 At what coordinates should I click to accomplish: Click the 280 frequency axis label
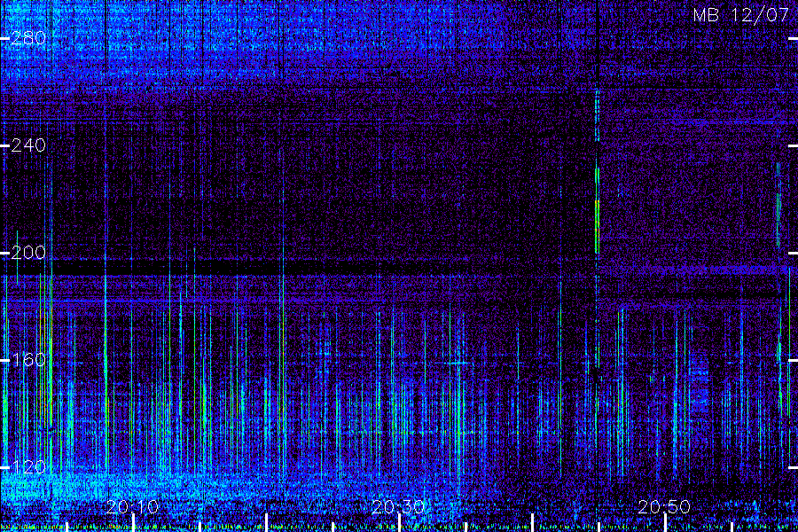[28, 38]
